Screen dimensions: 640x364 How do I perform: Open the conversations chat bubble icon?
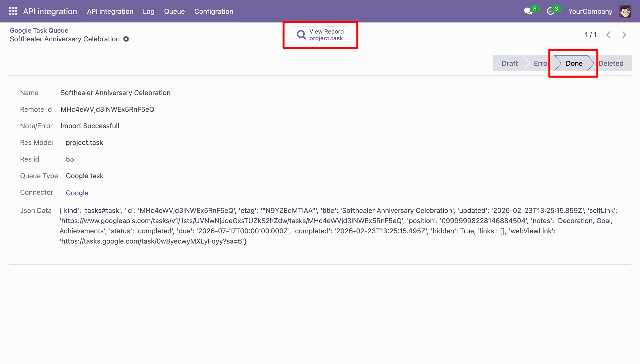(528, 11)
